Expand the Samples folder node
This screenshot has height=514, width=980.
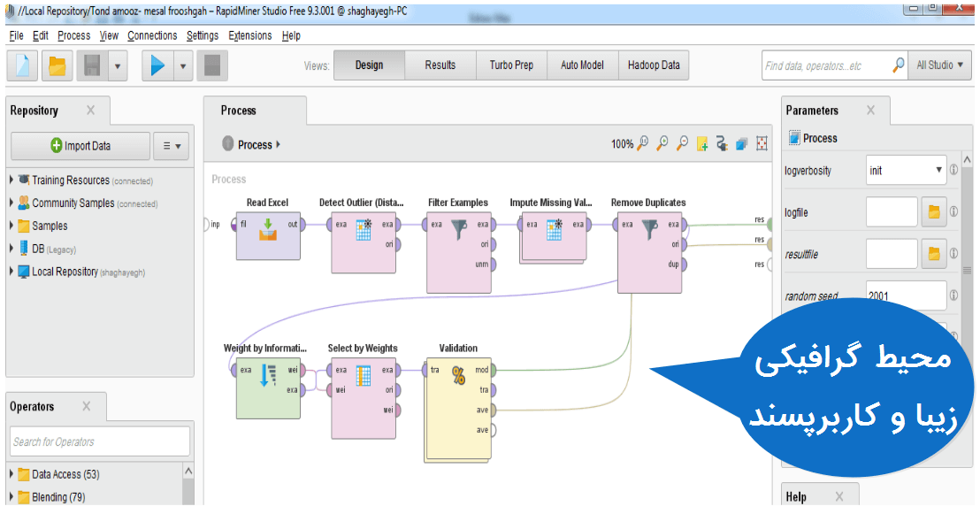(11, 225)
